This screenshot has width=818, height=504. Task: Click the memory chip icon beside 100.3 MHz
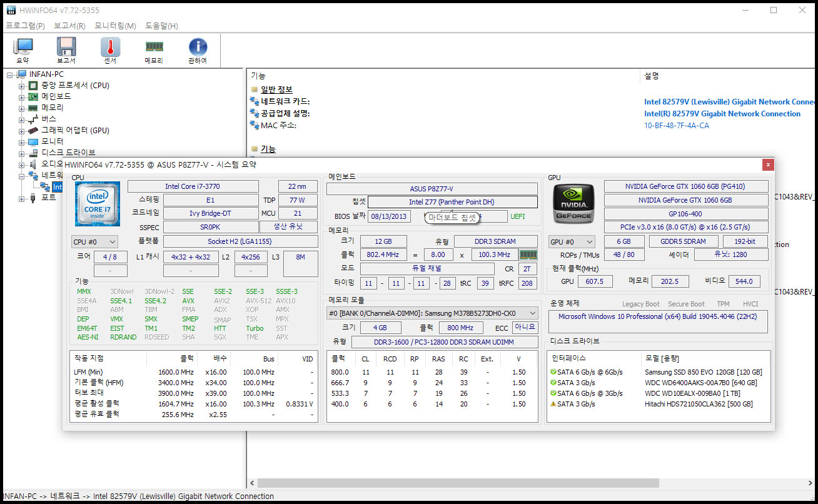(x=528, y=255)
